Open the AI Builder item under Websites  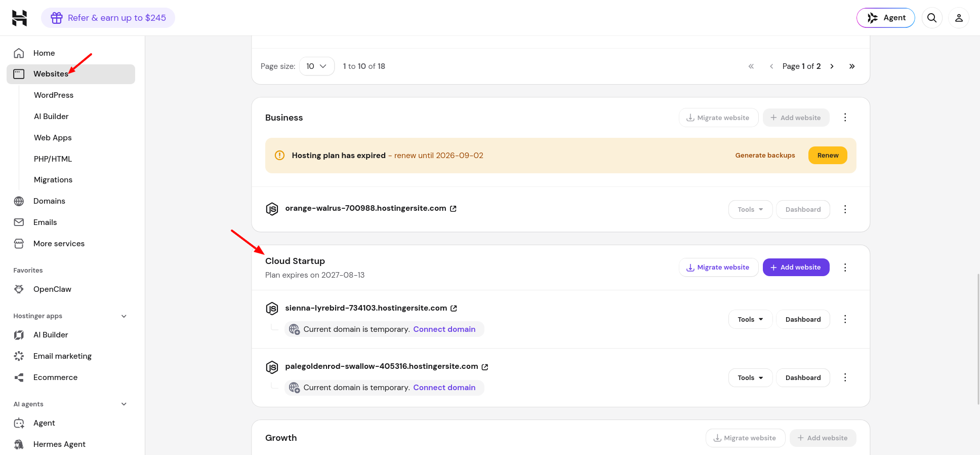51,117
